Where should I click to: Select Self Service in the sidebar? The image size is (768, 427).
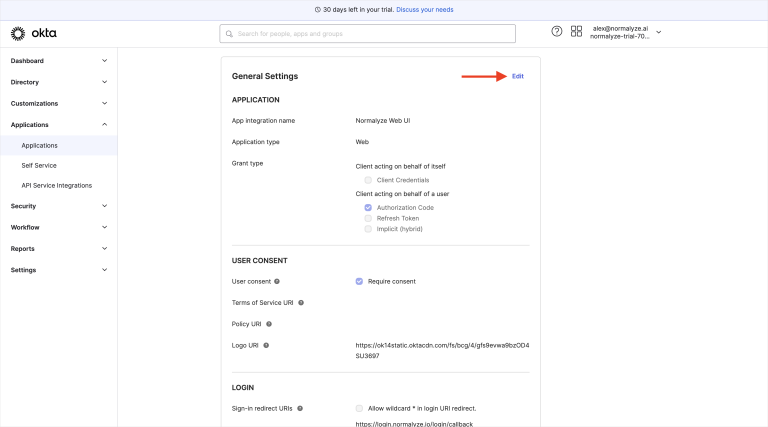click(x=39, y=165)
